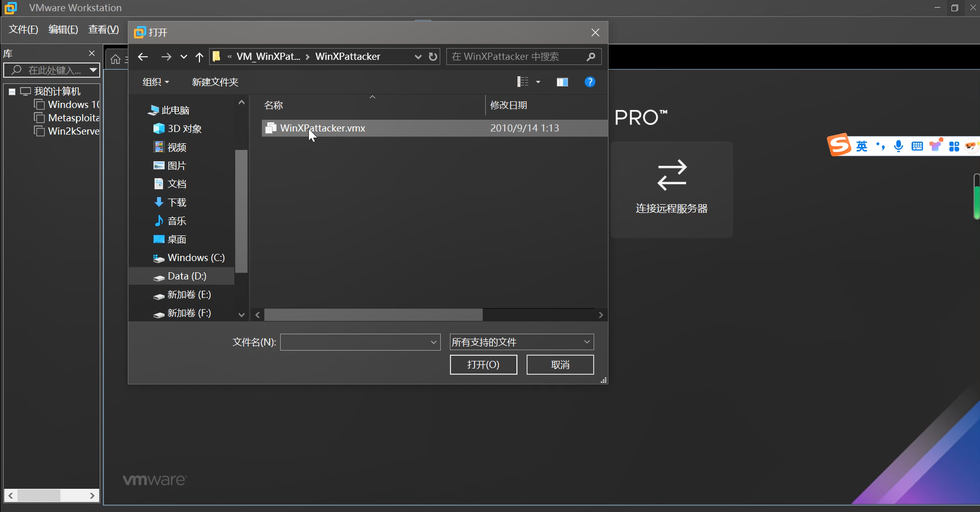Click 连接远程服务器 tile
The height and width of the screenshot is (512, 980).
(x=672, y=189)
